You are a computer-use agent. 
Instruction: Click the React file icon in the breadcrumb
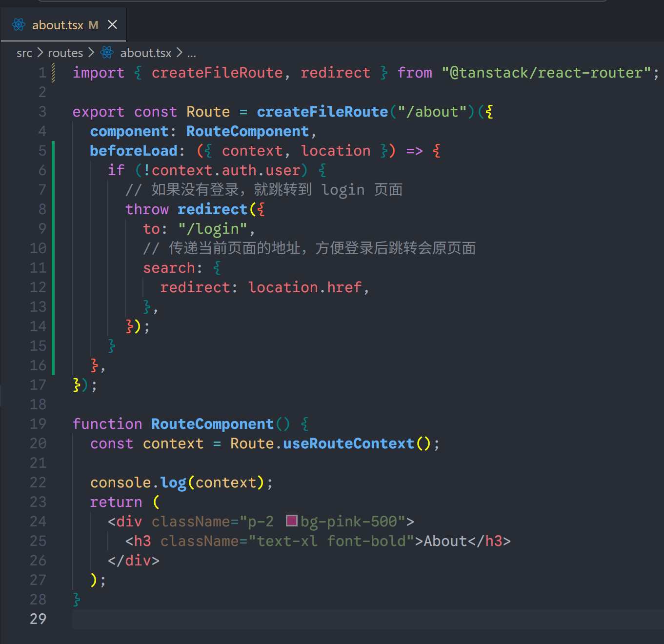[107, 53]
